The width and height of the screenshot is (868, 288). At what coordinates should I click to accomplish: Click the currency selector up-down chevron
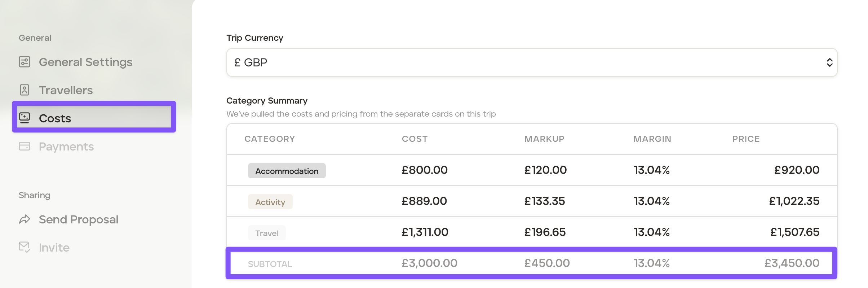pyautogui.click(x=829, y=62)
